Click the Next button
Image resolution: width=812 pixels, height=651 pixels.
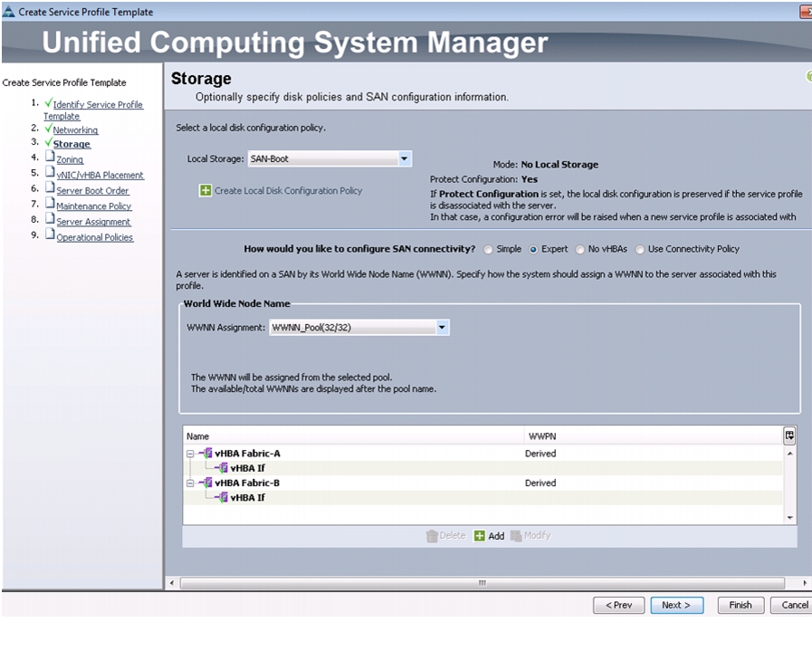pos(677,605)
